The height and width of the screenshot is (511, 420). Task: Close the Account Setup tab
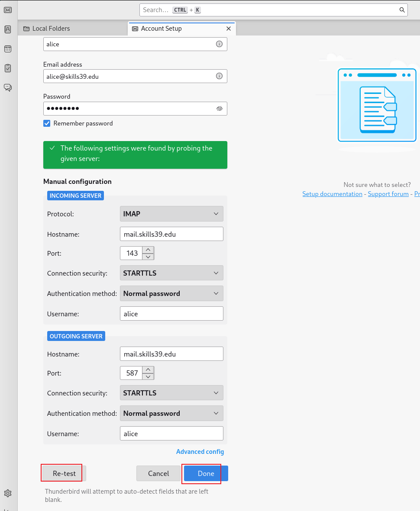pos(229,29)
